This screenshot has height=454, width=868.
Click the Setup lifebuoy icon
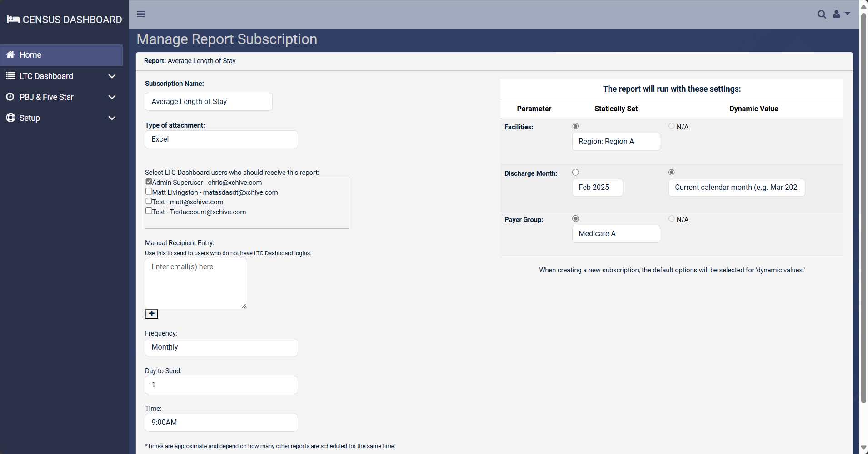[x=10, y=118]
